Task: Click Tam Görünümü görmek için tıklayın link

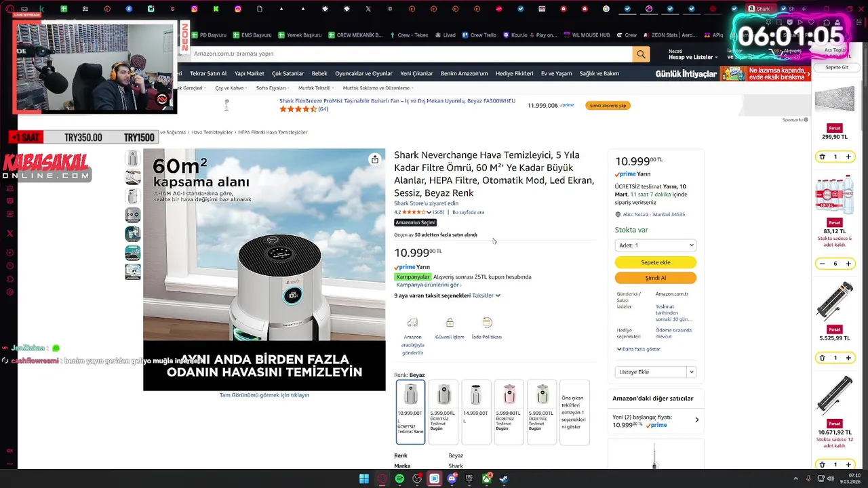Action: [264, 395]
